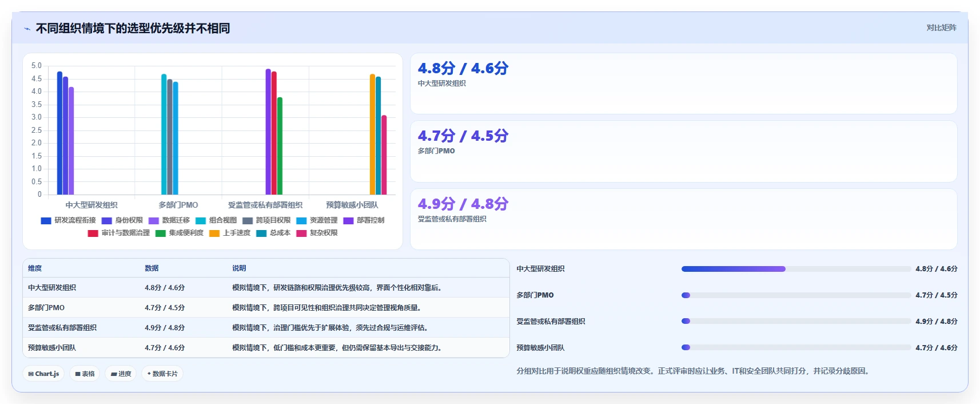
Task: Click the 4.7分 / 4.5分 table cell
Action: tap(165, 308)
